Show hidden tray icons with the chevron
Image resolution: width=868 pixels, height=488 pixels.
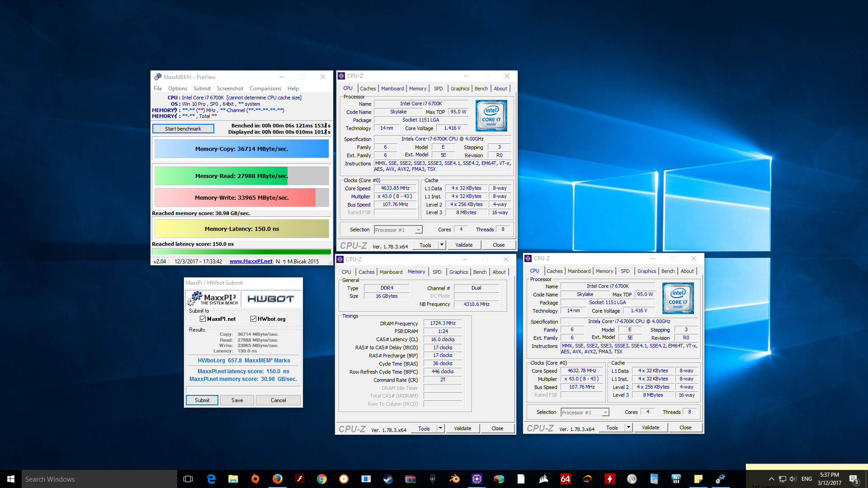pos(771,479)
